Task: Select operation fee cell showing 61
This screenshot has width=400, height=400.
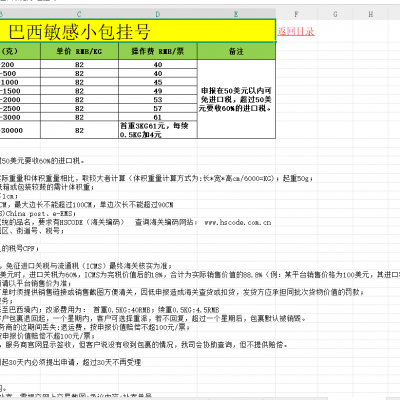Action: [x=158, y=117]
